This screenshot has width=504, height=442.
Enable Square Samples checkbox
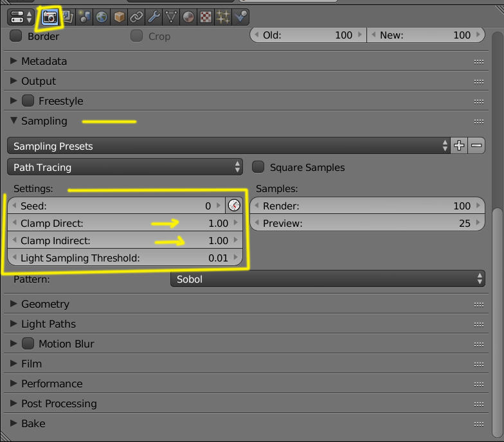(x=258, y=167)
